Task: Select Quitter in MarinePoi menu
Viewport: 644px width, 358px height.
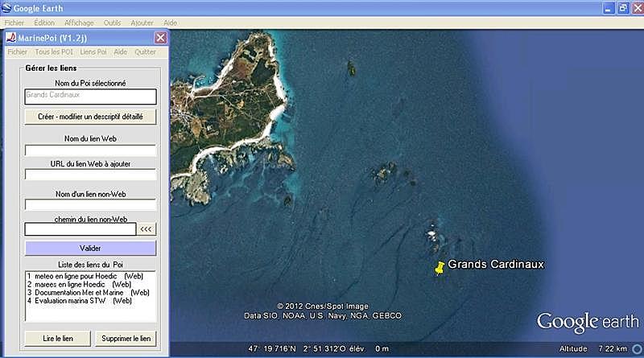Action: [145, 51]
